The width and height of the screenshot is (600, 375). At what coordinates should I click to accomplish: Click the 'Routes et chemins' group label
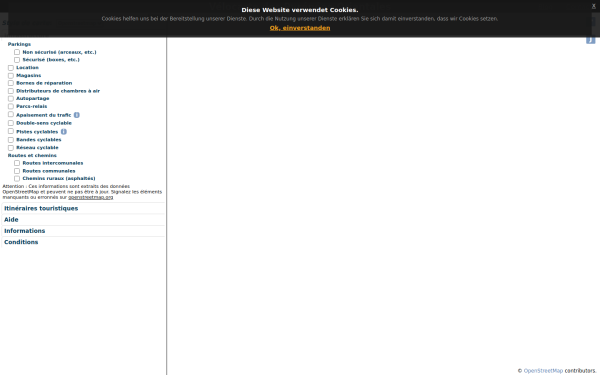[32, 155]
